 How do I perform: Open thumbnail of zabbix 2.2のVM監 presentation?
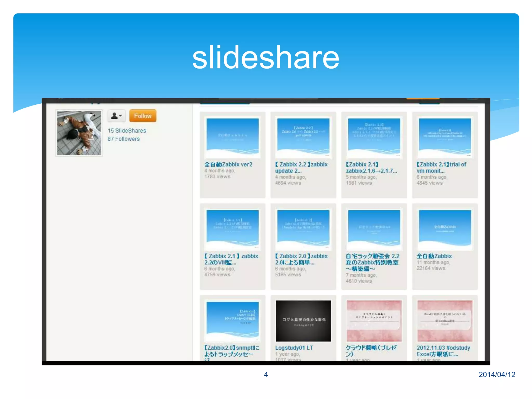click(232, 229)
